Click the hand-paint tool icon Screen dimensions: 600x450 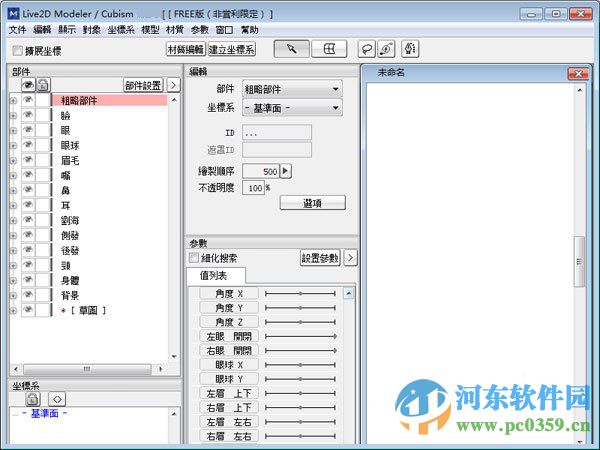click(x=410, y=49)
